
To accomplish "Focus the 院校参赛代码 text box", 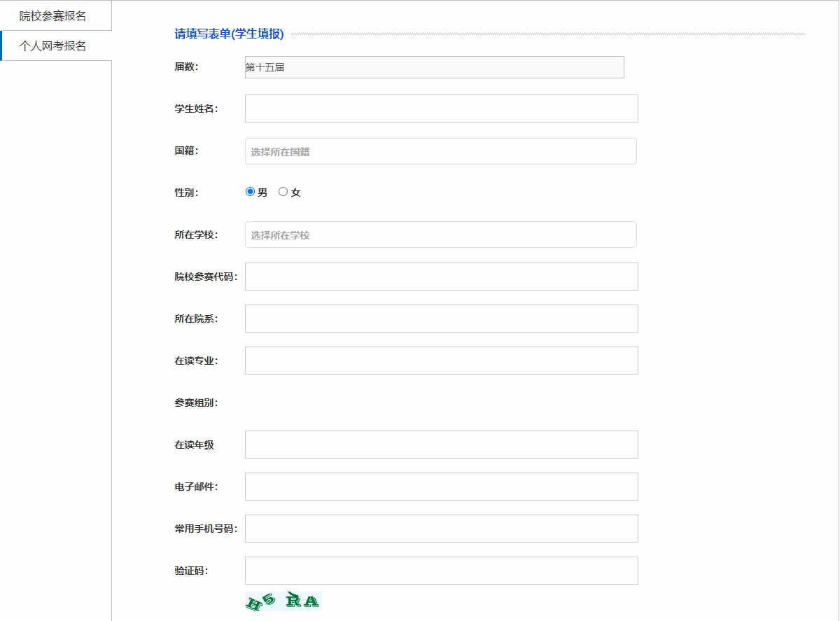I will [x=442, y=277].
